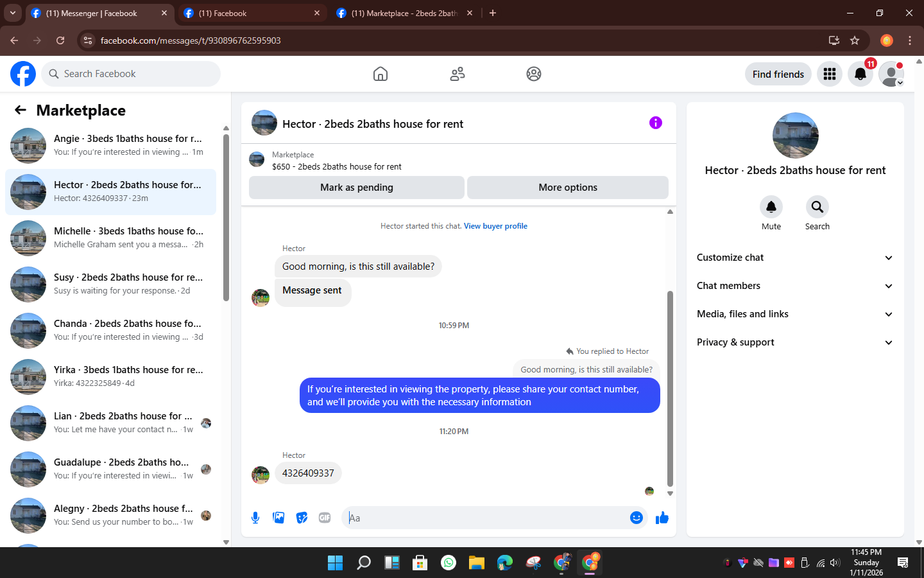This screenshot has width=924, height=578.
Task: Open Chanda 2beds 2baths conversation
Action: tap(110, 331)
